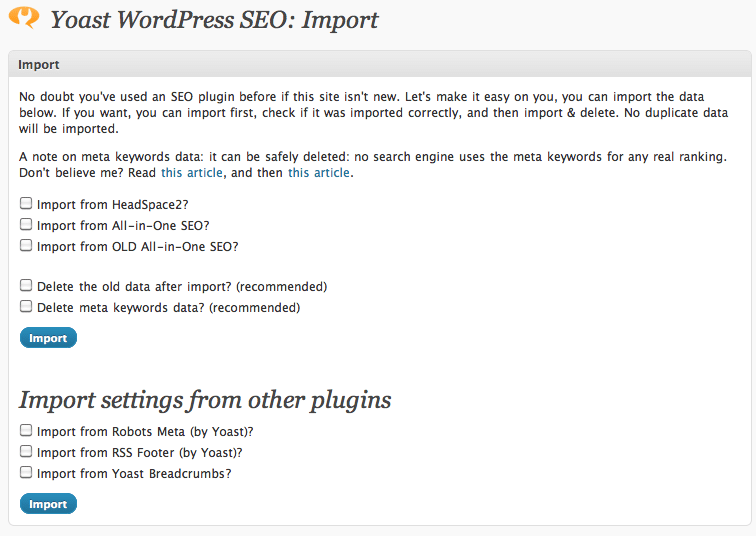This screenshot has width=756, height=536.
Task: Click the Import button below Delete meta keywords
Action: 48,338
